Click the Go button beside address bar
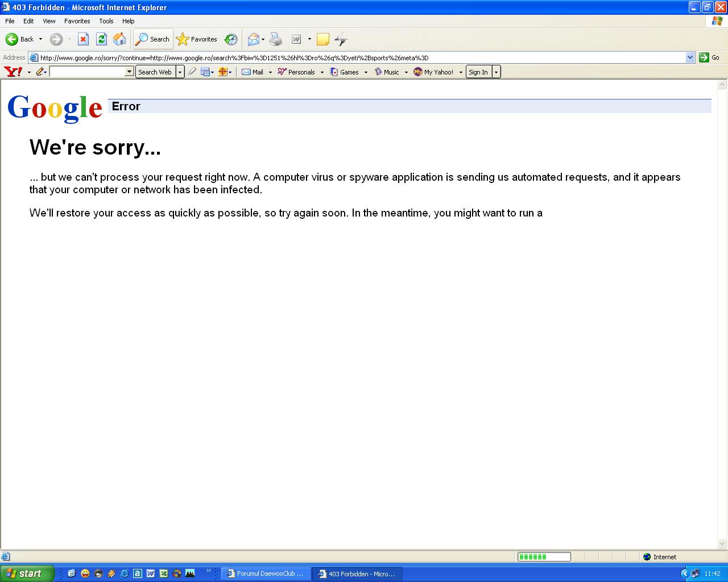 tap(709, 57)
